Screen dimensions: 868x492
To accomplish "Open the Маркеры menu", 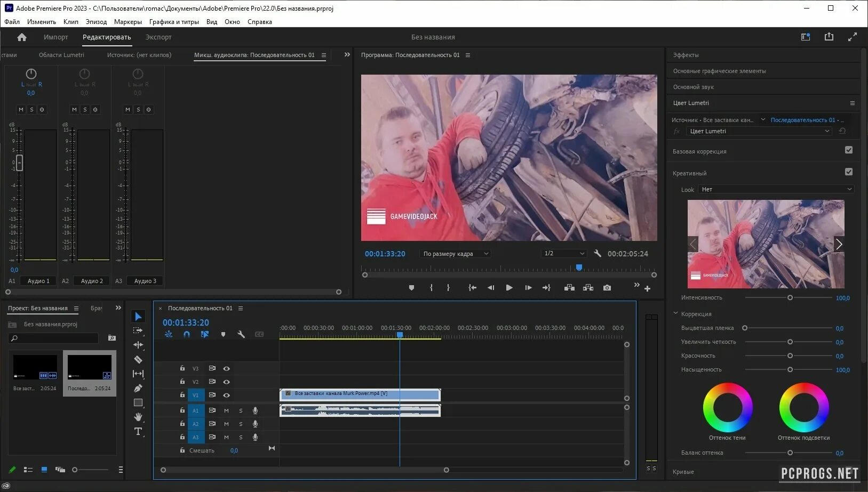I will [128, 22].
